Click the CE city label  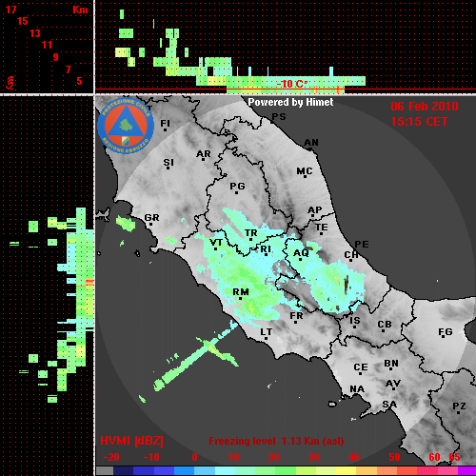tap(361, 367)
